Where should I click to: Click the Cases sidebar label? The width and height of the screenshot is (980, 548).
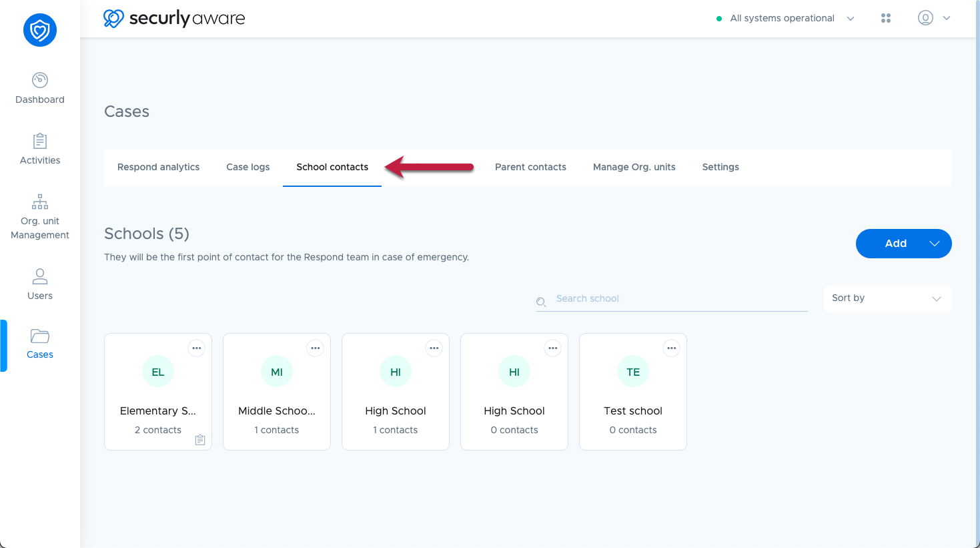click(40, 354)
